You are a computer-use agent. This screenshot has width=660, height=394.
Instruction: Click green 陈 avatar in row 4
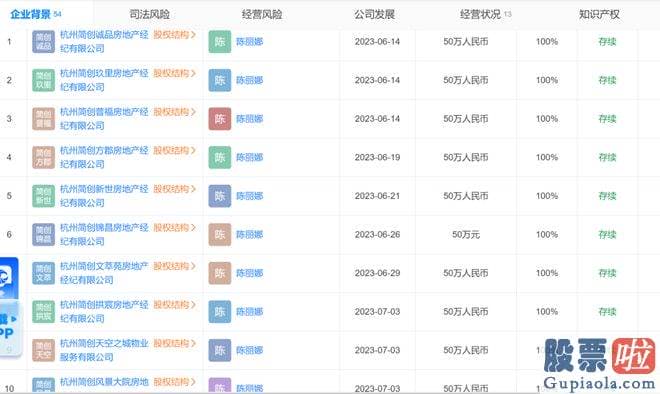[220, 157]
